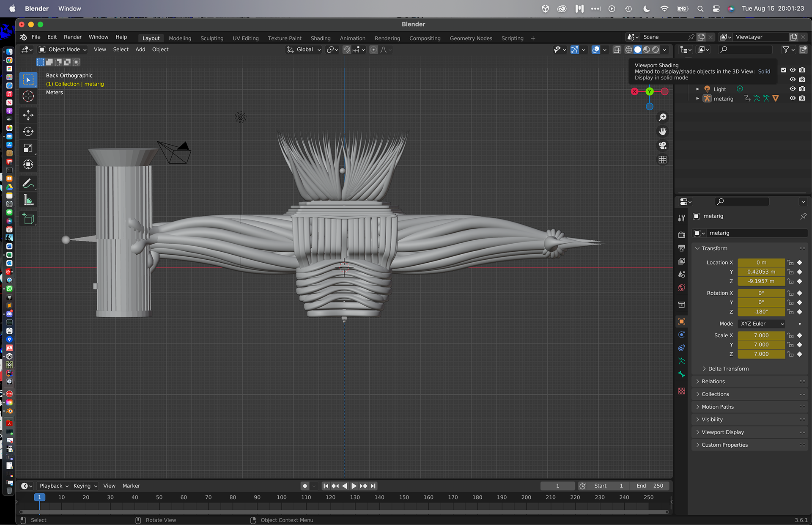
Task: Open the Bone properties tab
Action: 681,374
